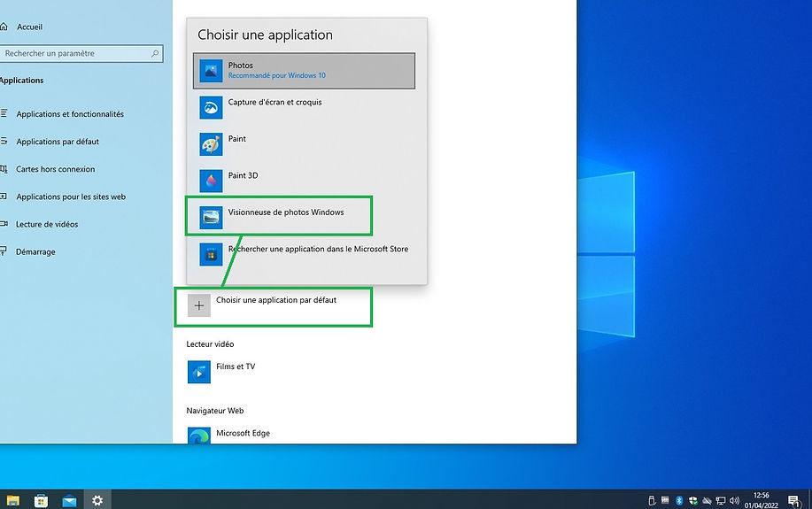This screenshot has width=812, height=509.
Task: Click the Microsoft Edge icon
Action: coord(199,436)
